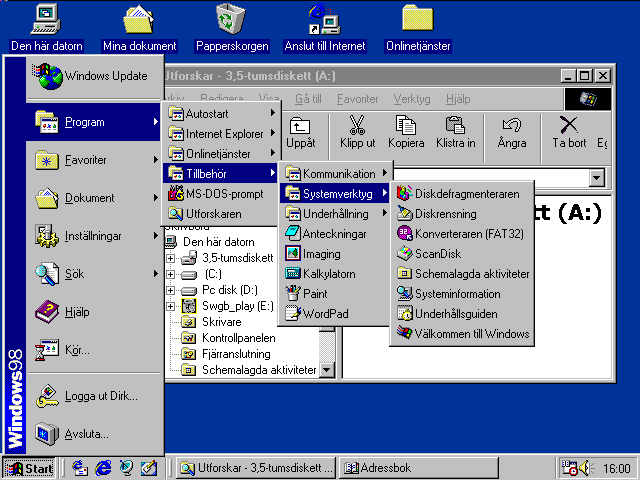Open Välkommen till Windows entry
Image resolution: width=640 pixels, height=480 pixels.
pos(462,333)
